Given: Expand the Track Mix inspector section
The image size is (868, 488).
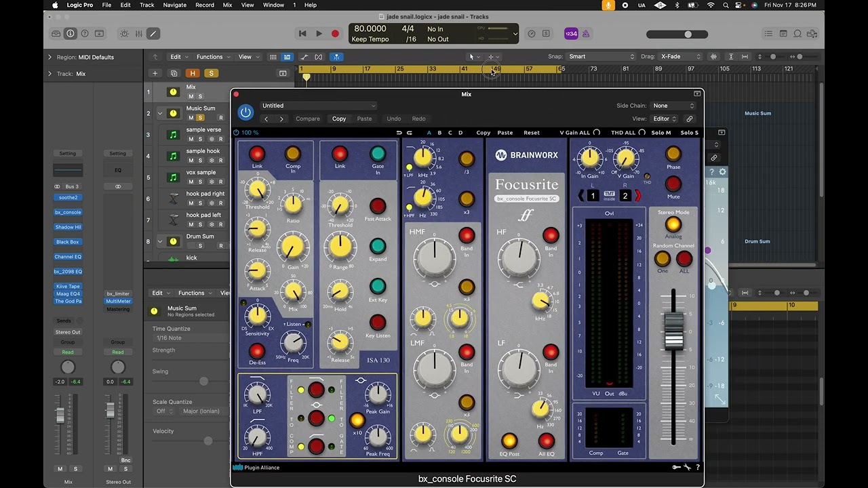Looking at the screenshot, I should point(50,74).
